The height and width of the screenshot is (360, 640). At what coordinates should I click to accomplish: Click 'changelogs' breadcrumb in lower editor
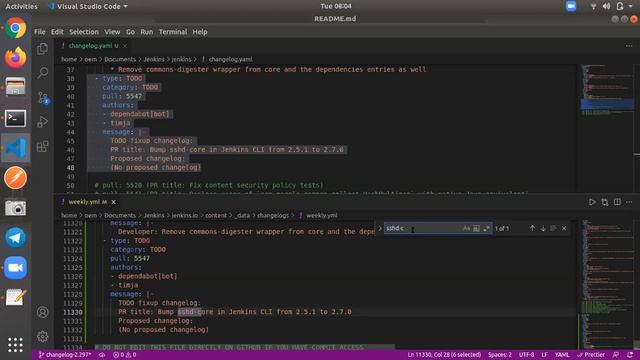pyautogui.click(x=273, y=215)
